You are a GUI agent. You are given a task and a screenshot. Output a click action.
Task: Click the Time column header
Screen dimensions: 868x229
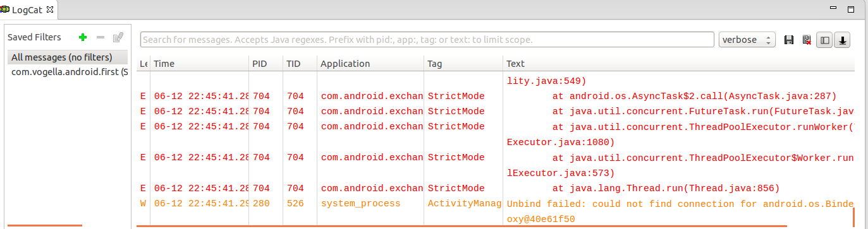tap(199, 64)
